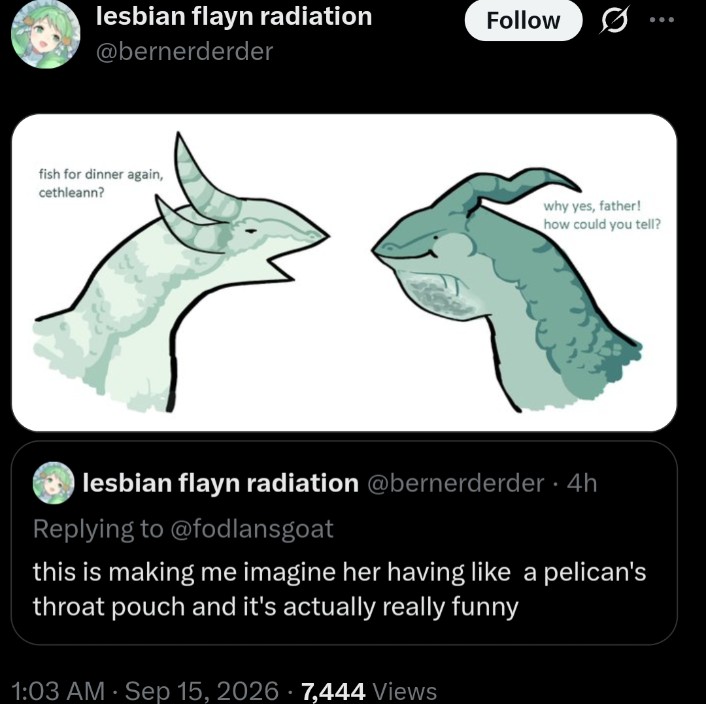Open the @fodlansgoat mention link
The width and height of the screenshot is (706, 704).
252,528
